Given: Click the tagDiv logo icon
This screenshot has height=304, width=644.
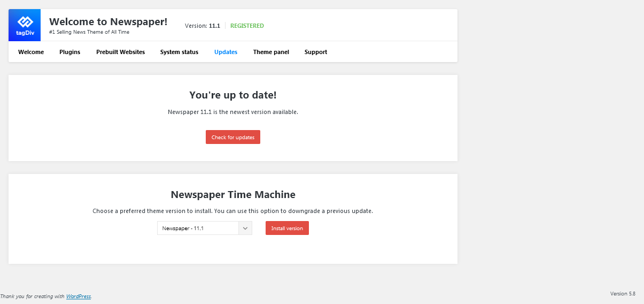Looking at the screenshot, I should pyautogui.click(x=25, y=25).
